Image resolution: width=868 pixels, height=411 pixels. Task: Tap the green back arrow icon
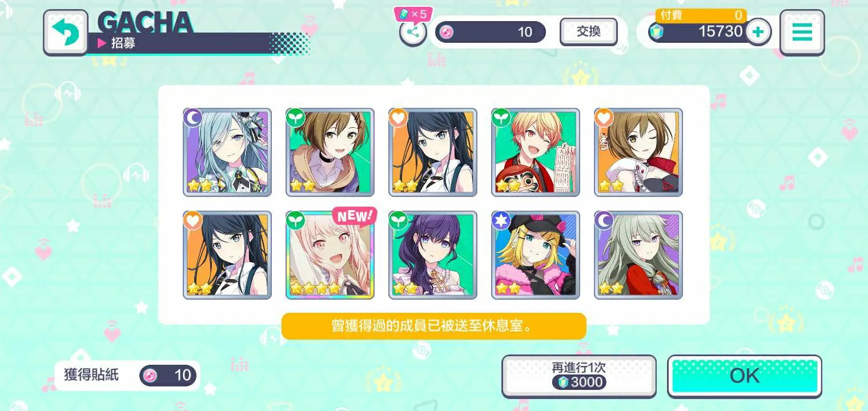(x=65, y=33)
